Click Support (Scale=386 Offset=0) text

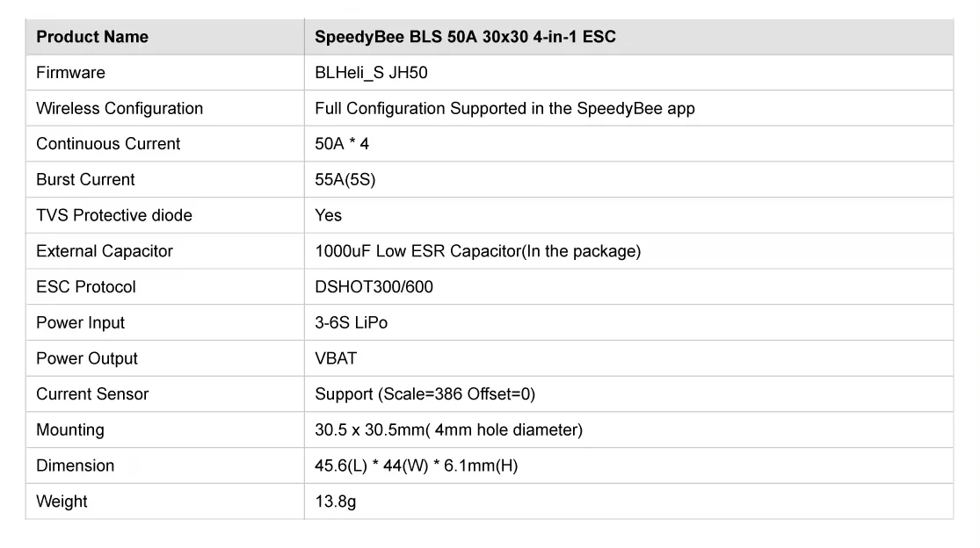425,394
